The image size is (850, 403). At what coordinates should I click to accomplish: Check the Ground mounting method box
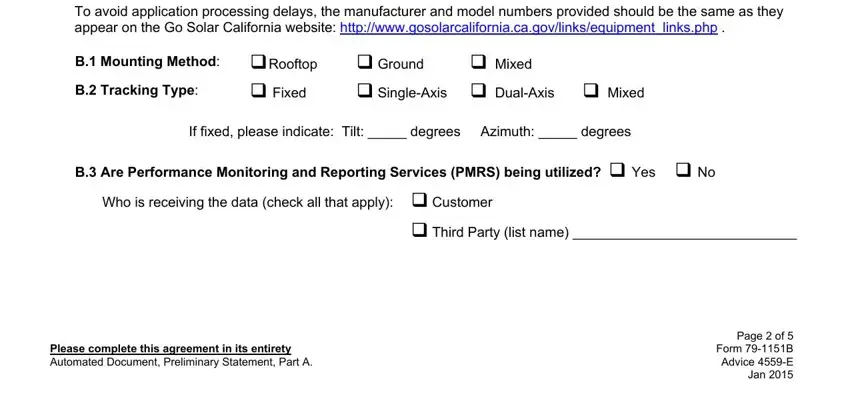364,62
